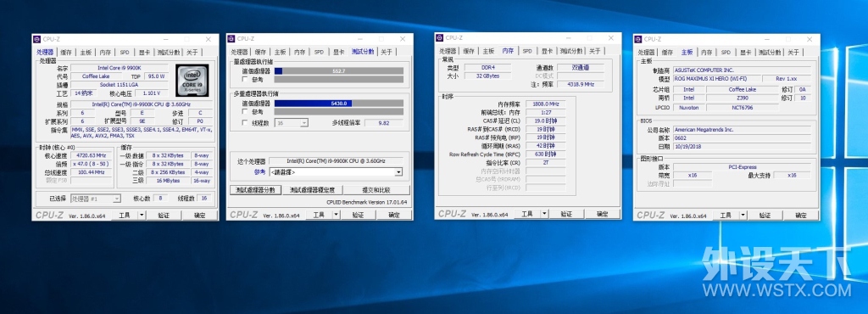The image size is (868, 314).
Task: Click the Intel Core i9 processor logo
Action: click(192, 81)
